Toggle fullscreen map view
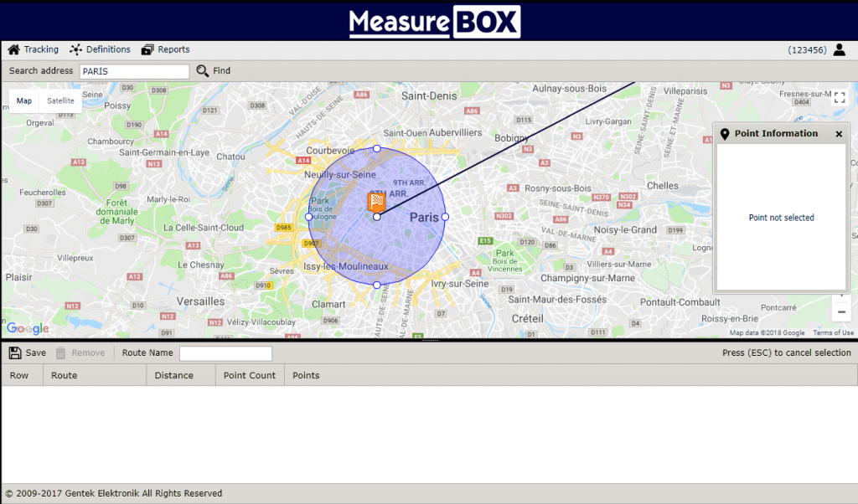This screenshot has width=858, height=504. [840, 98]
